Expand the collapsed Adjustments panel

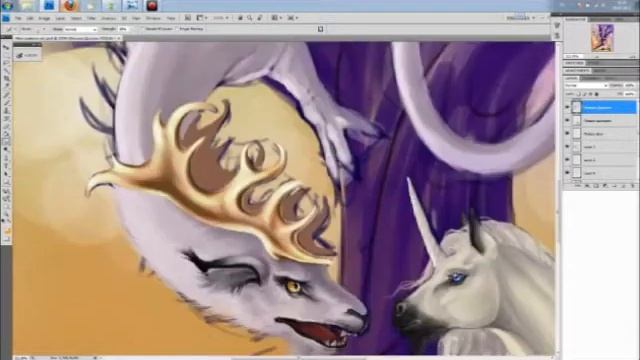(578, 71)
